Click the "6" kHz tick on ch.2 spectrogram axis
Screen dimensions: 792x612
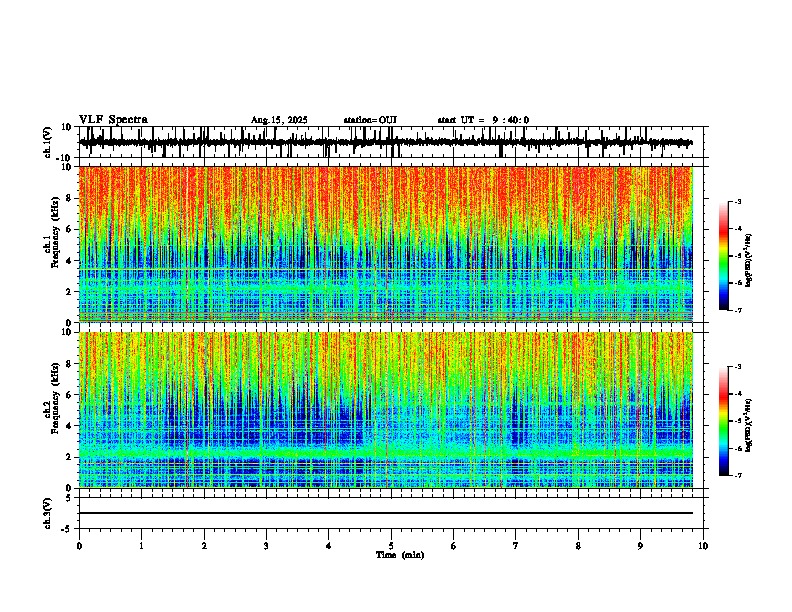coord(69,394)
